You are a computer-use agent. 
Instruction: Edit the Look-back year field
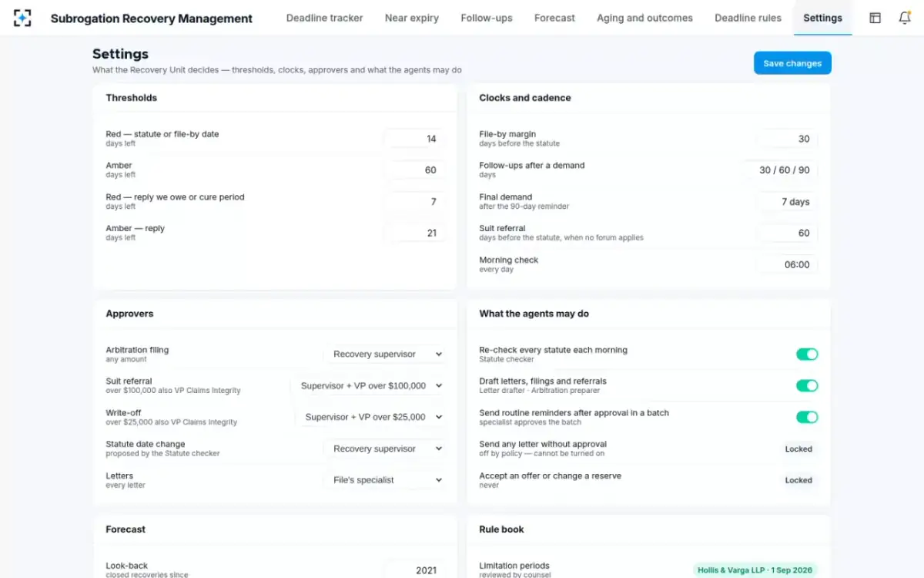pos(414,570)
